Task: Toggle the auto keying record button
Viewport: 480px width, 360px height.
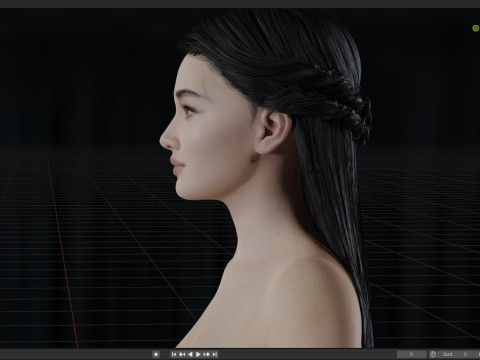Action: tap(156, 354)
